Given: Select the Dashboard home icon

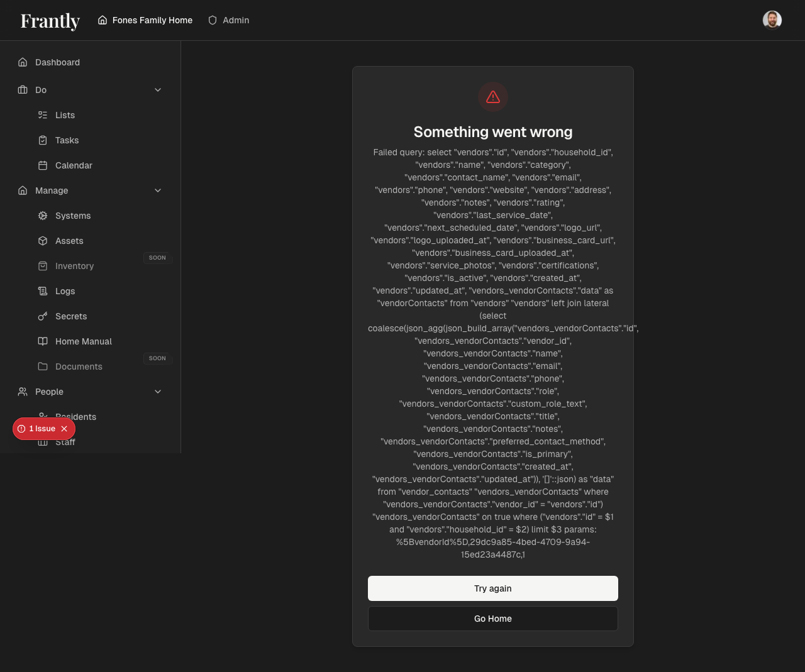Looking at the screenshot, I should tap(23, 62).
